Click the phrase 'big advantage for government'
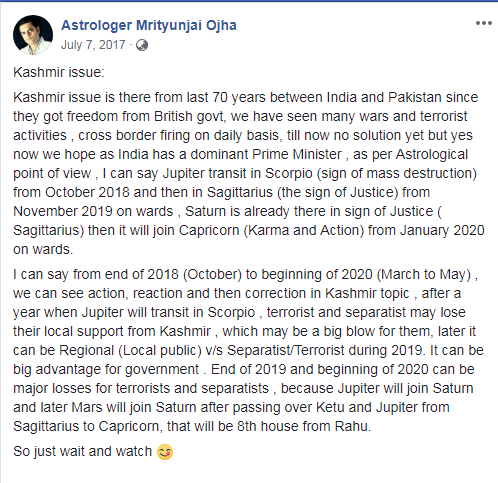The width and height of the screenshot is (498, 483). pyautogui.click(x=106, y=369)
